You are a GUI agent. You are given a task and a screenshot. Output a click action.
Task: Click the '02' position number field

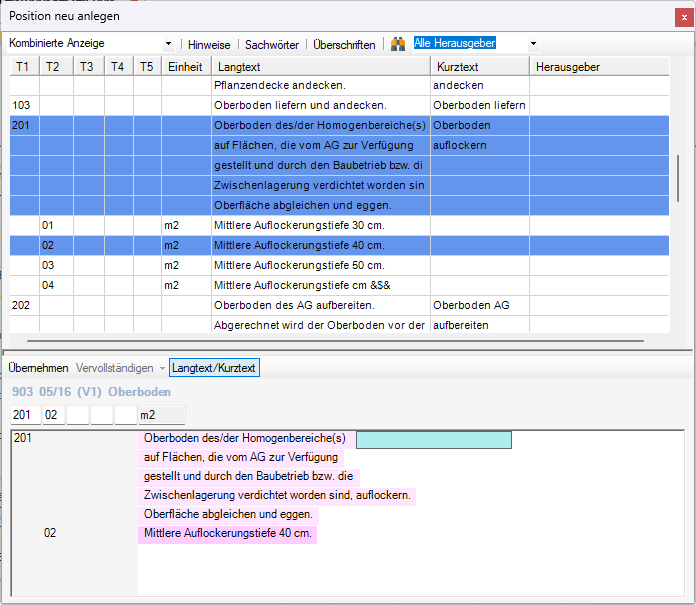coord(54,415)
